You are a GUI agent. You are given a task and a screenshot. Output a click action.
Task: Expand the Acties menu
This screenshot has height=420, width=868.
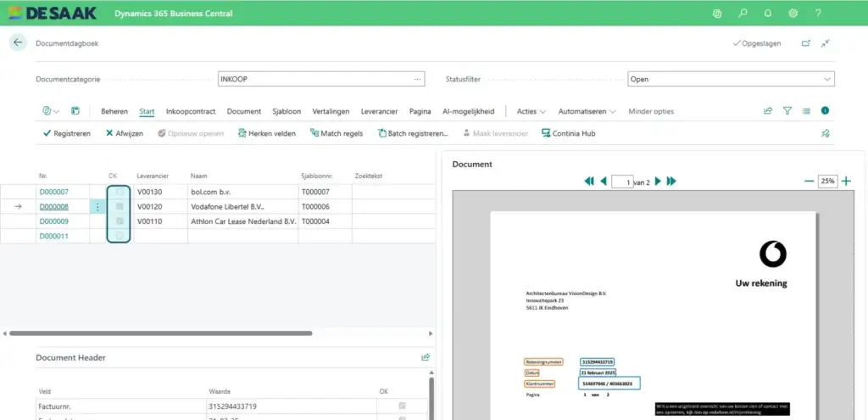click(531, 111)
